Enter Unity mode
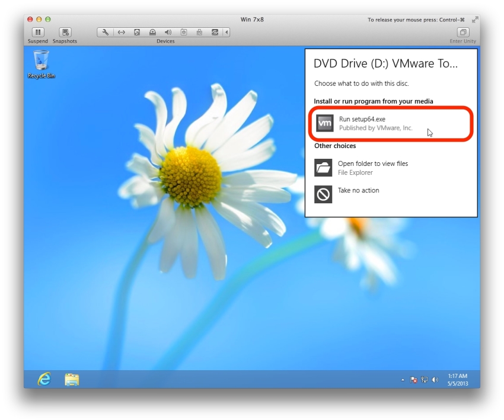504x420 pixels. click(462, 32)
